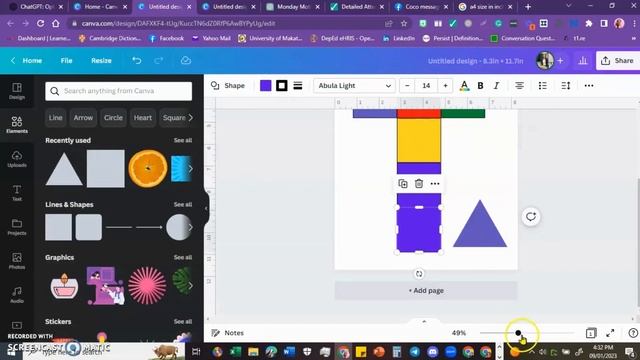Open the Resize menu
Viewport: 640px width, 360px height.
coord(101,60)
